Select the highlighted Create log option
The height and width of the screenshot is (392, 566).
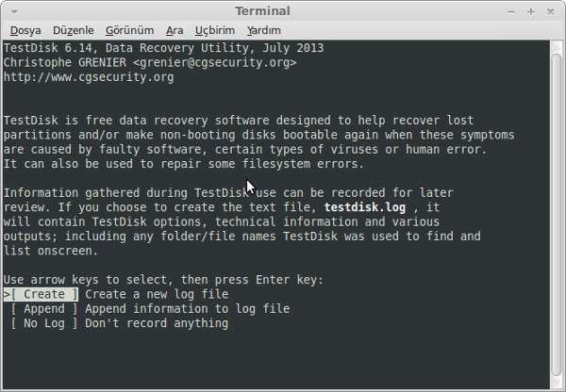[41, 294]
